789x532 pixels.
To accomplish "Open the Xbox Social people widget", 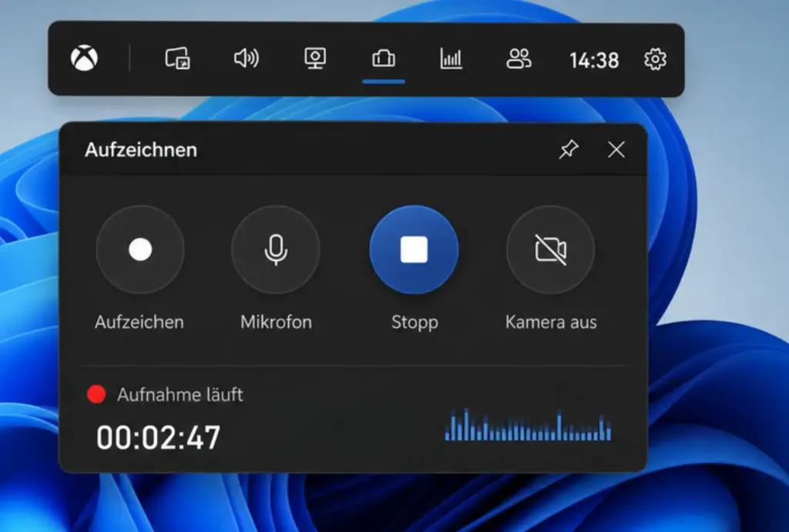I will (x=519, y=59).
